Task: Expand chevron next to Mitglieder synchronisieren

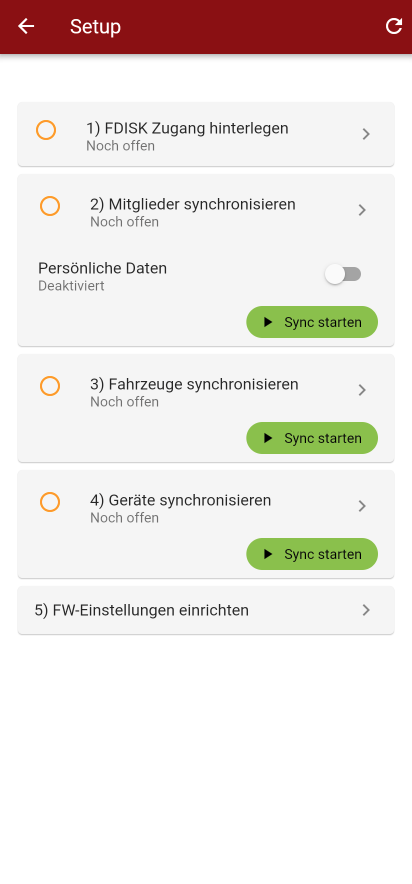Action: (x=362, y=210)
